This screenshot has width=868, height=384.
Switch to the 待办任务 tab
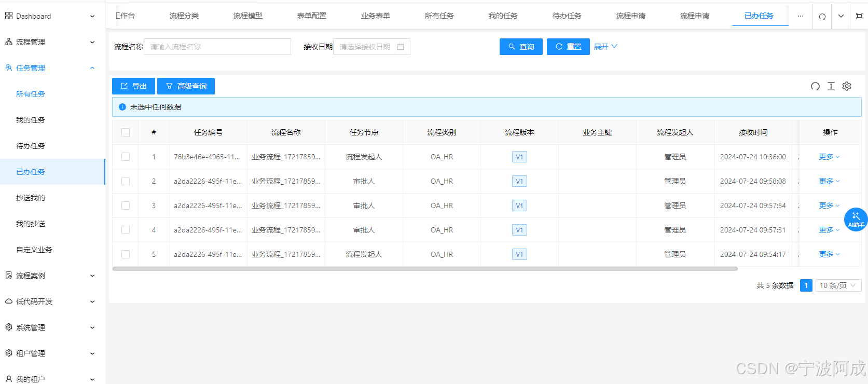(x=567, y=16)
